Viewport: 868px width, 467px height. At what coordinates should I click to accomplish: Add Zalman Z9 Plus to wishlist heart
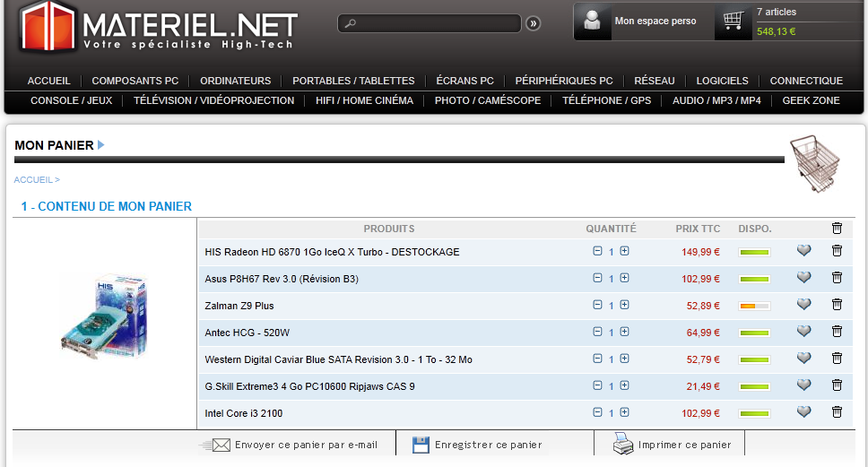(803, 305)
